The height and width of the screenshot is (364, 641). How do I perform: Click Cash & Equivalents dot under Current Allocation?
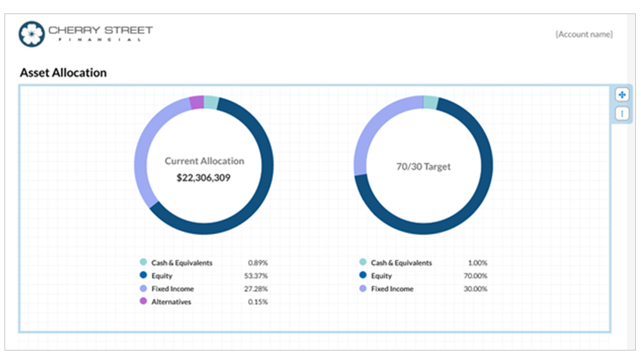pyautogui.click(x=143, y=263)
